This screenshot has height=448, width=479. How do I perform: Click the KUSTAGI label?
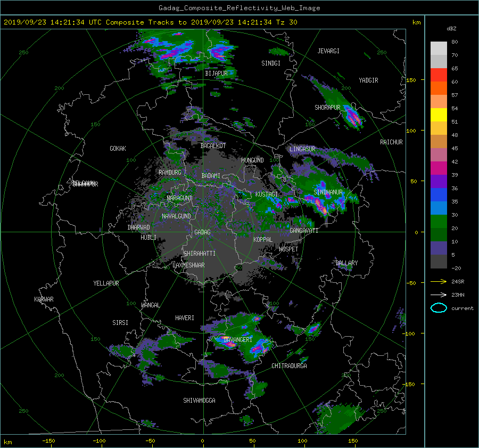267,194
